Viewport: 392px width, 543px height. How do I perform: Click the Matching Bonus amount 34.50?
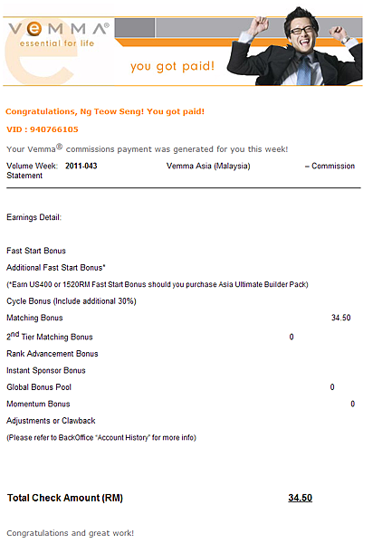(x=341, y=318)
